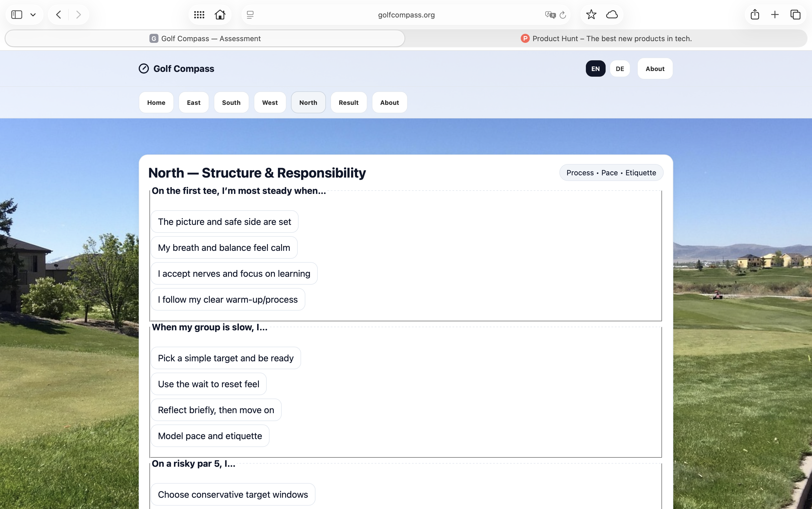The height and width of the screenshot is (509, 812).
Task: Click the Golf Compass logo link
Action: (x=176, y=68)
